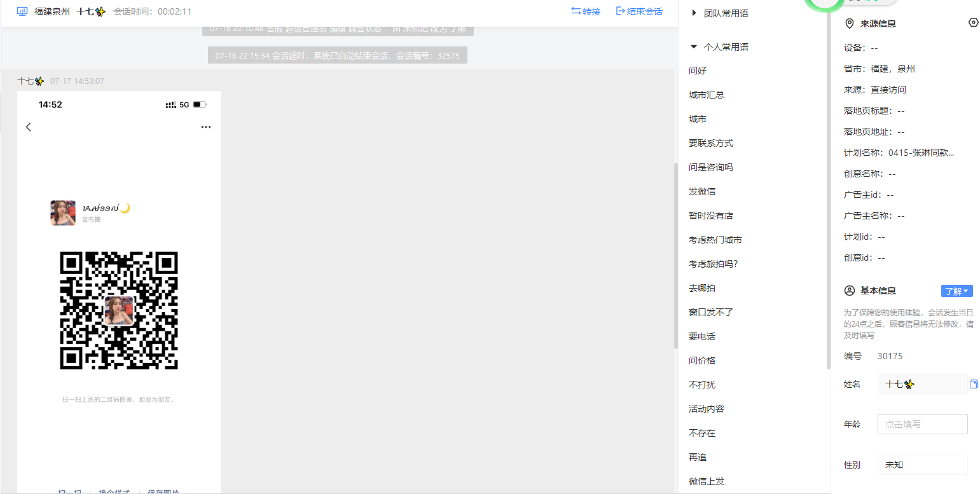Click the 姓名 field showing 十七
Viewport: 980px width, 494px height.
[922, 384]
